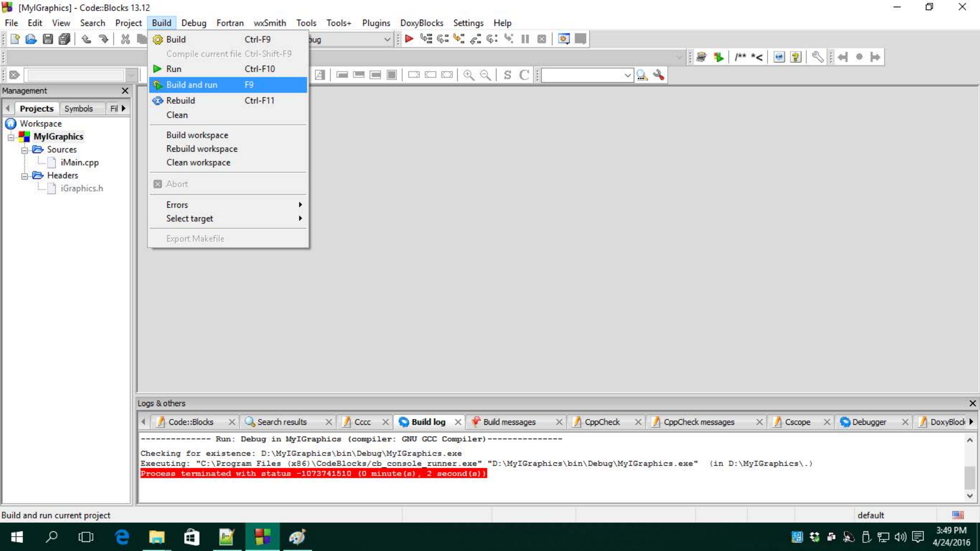980x551 pixels.
Task: Select the Symbols tab in Management
Action: click(78, 109)
